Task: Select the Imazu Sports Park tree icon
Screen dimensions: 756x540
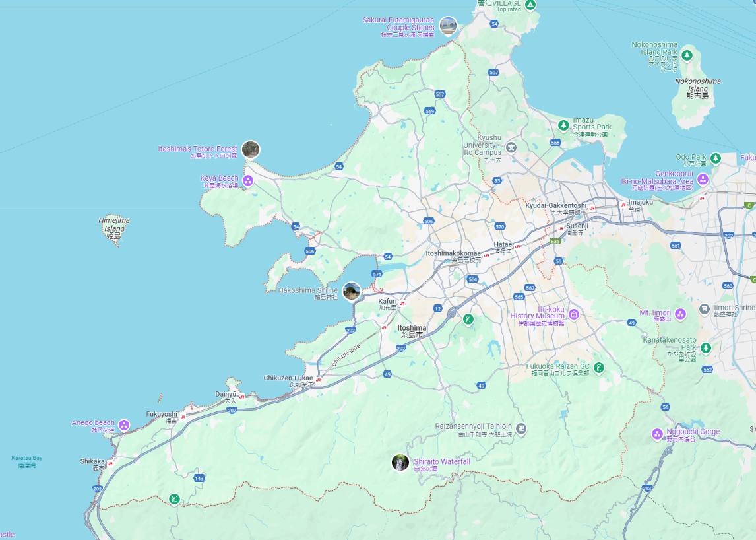Action: click(563, 125)
